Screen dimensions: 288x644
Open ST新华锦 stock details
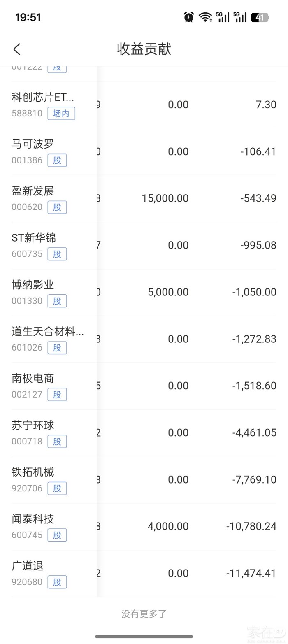[34, 238]
